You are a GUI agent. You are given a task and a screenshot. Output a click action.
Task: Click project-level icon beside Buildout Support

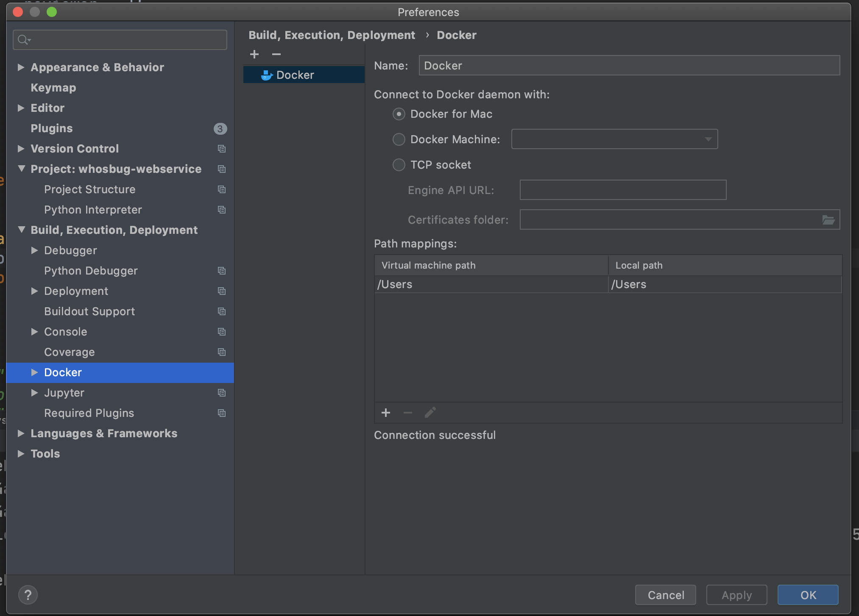[x=221, y=311]
